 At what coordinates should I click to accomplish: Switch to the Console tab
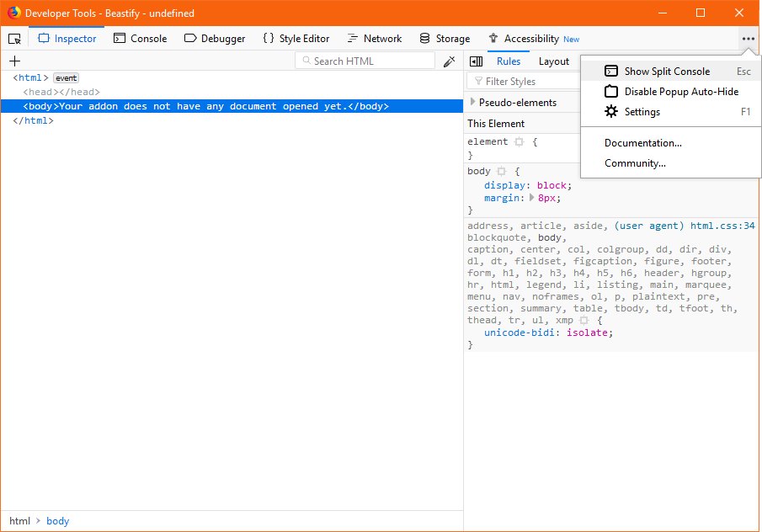pos(141,39)
